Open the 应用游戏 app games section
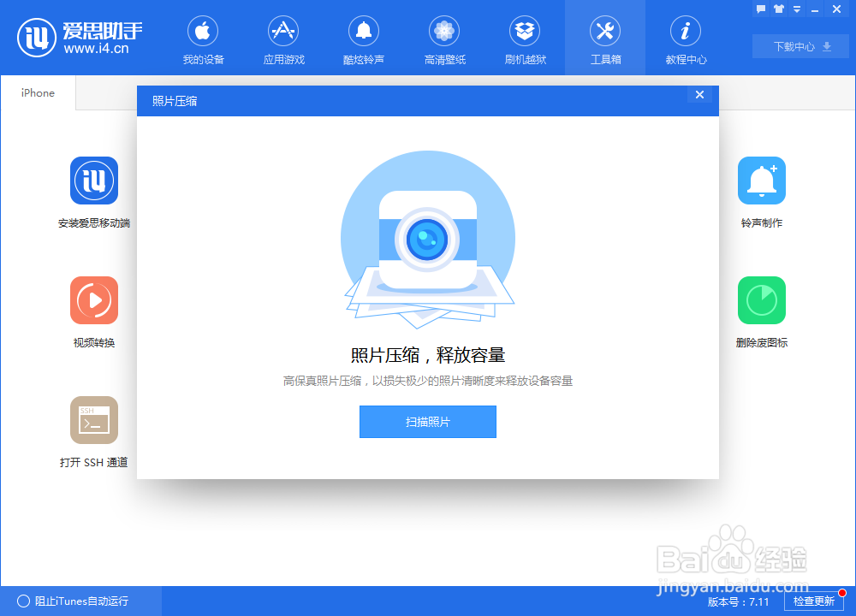 click(x=283, y=38)
